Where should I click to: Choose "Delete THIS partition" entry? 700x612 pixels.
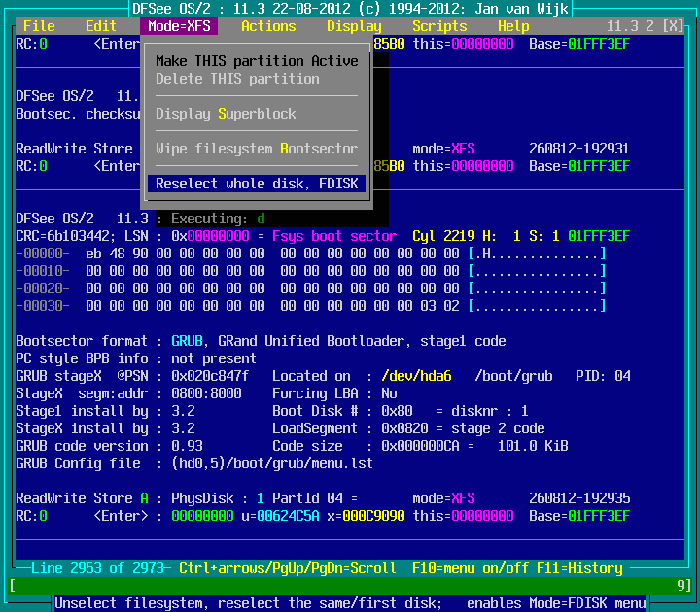click(x=237, y=79)
